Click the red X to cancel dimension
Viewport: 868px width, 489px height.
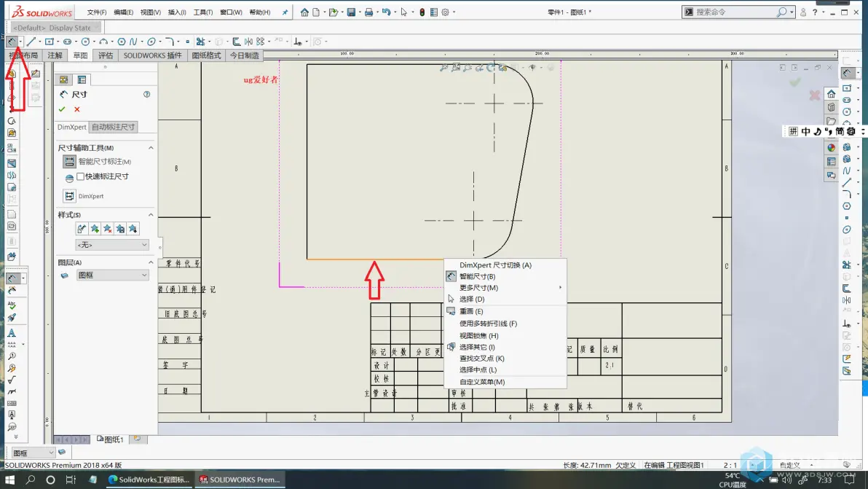tap(77, 109)
